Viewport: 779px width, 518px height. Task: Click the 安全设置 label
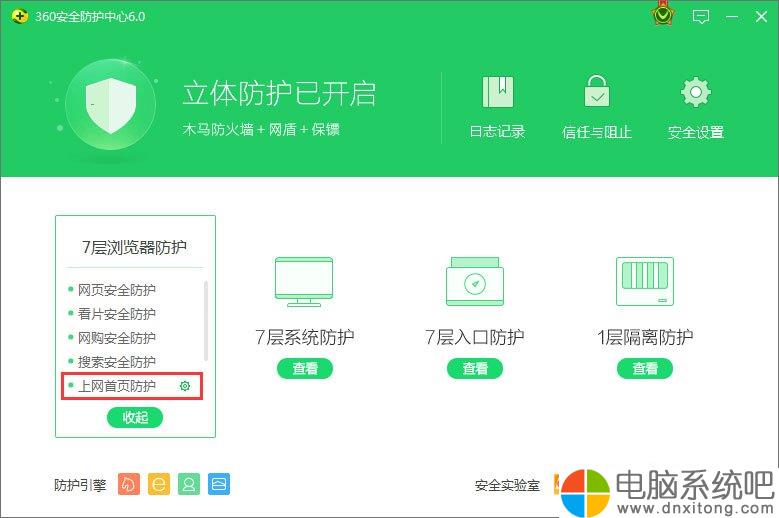coord(696,132)
